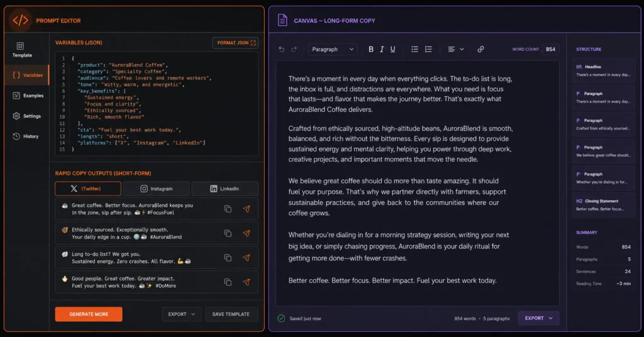Switch to the Instagram tab
This screenshot has height=337, width=644.
(x=156, y=189)
